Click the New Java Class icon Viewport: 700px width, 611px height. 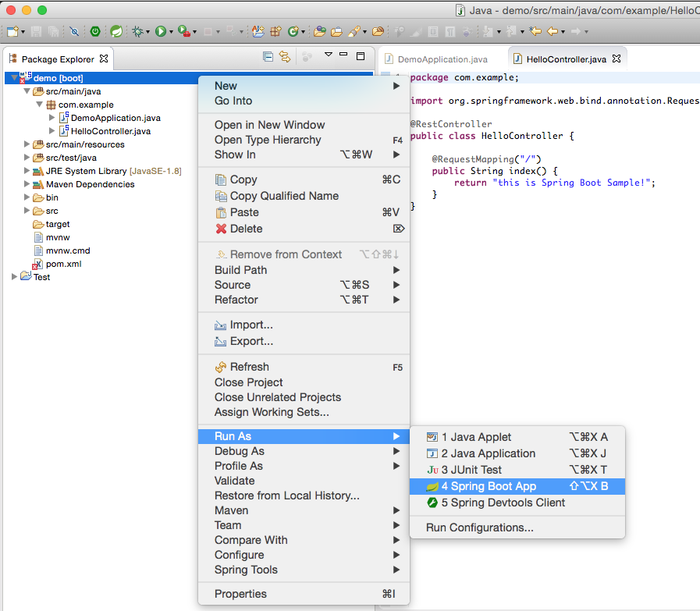(x=293, y=31)
